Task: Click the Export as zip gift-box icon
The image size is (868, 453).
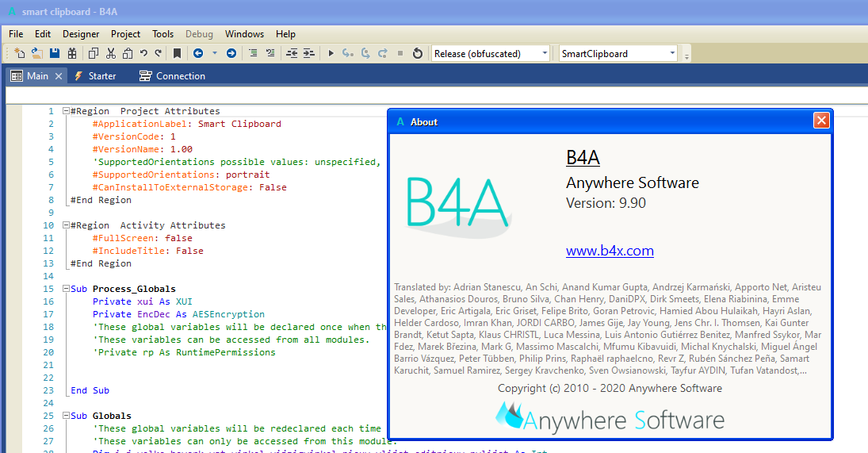Action: (72, 53)
